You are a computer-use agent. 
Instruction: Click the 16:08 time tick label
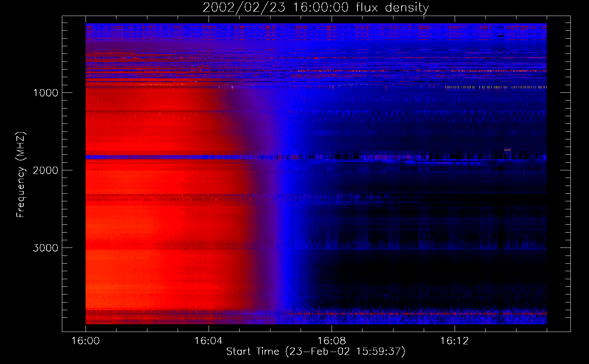[332, 341]
